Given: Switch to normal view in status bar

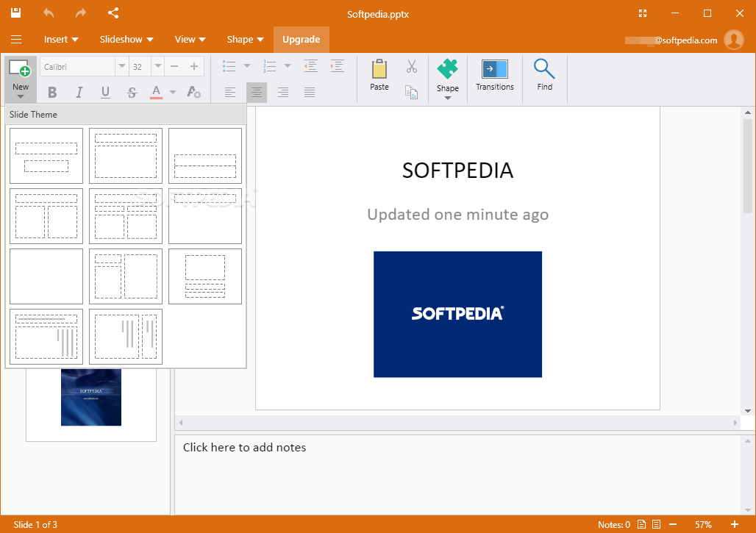Looking at the screenshot, I should click(x=642, y=524).
